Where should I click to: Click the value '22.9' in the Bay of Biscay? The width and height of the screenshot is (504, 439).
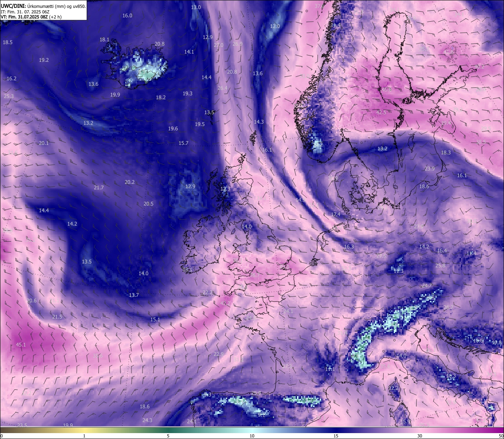click(x=219, y=354)
